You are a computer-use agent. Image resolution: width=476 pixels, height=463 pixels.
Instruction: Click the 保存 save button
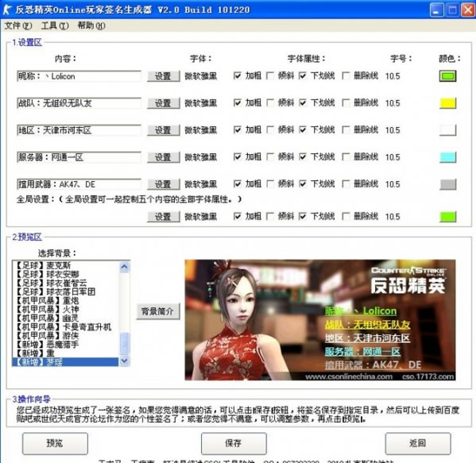(234, 443)
